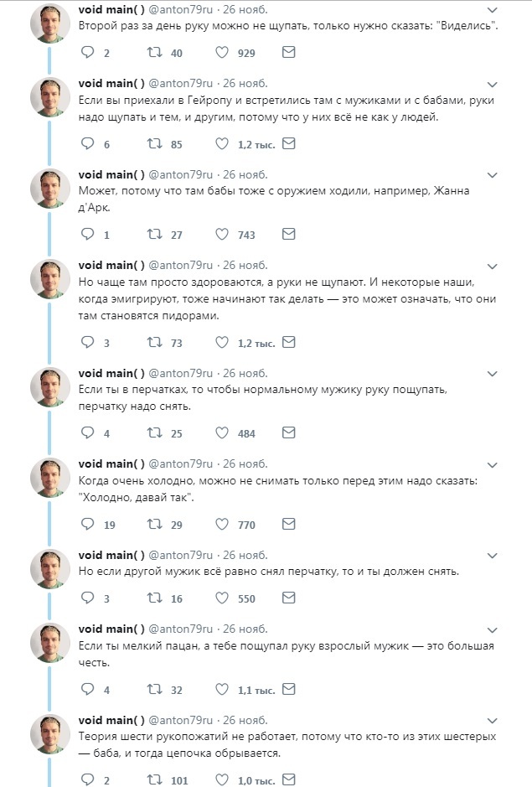
Task: Open @anton79ru handle on the first tweet
Action: pos(183,10)
